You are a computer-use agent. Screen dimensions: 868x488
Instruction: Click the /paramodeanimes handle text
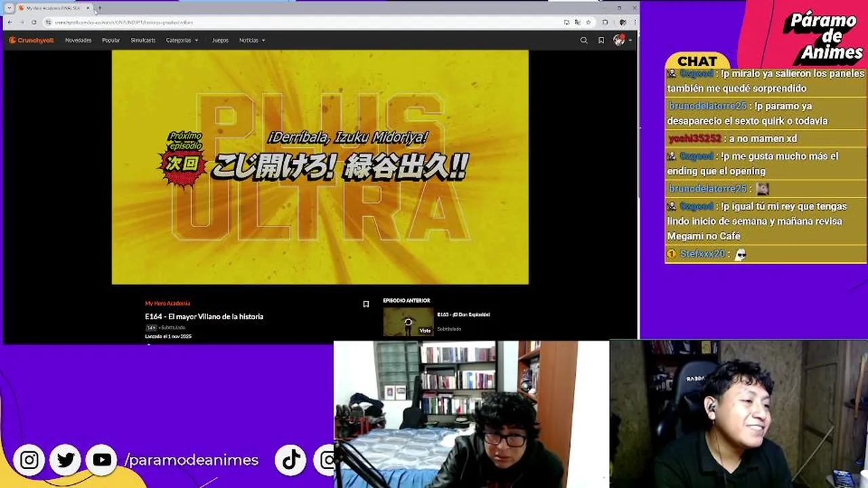pyautogui.click(x=191, y=460)
